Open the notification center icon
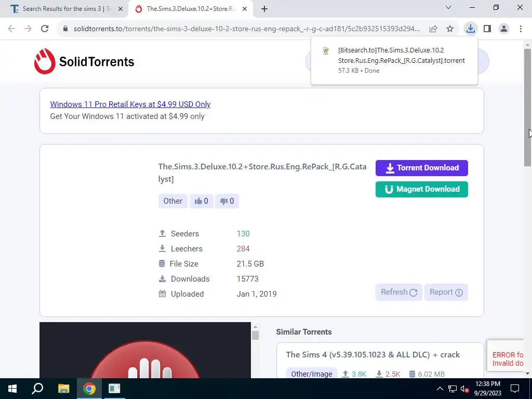The width and height of the screenshot is (532, 399). click(515, 389)
